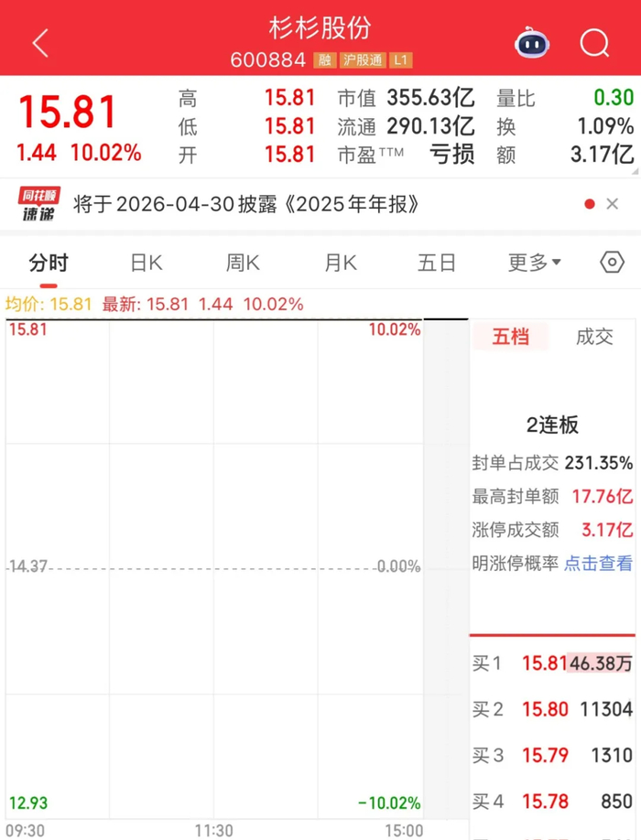
Task: Open the robot AI assistant icon
Action: [532, 43]
